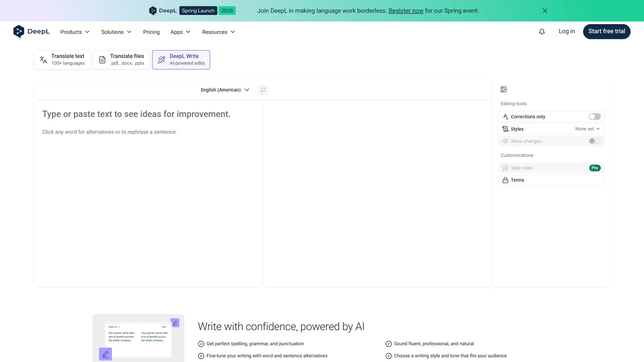Click the Translate files document icon

(102, 60)
